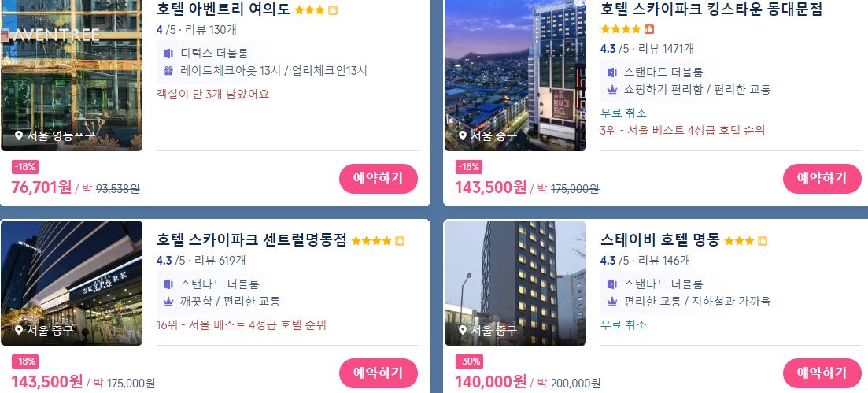The image size is (868, 393).
Task: Click the thumbs-up badge beside 호텔 스카이파크 센트럴명동점
Action: coord(400,240)
